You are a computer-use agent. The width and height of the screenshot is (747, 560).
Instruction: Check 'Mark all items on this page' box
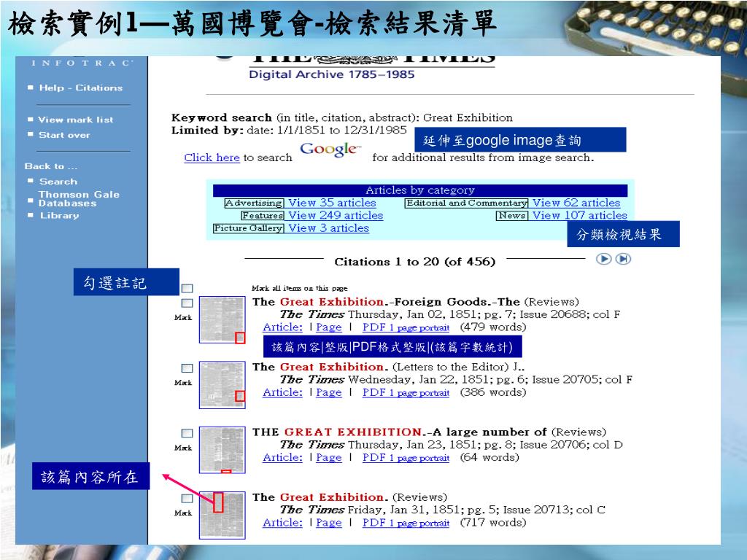pyautogui.click(x=187, y=288)
